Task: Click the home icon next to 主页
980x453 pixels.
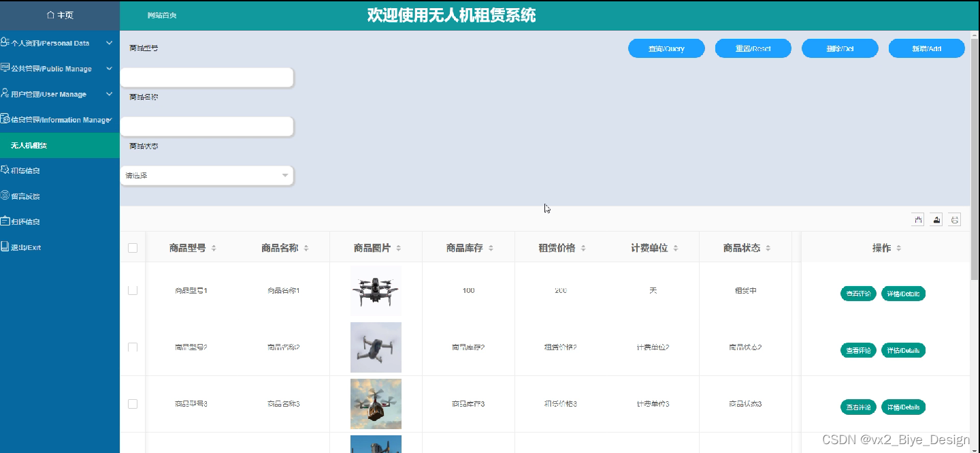Action: coord(50,15)
